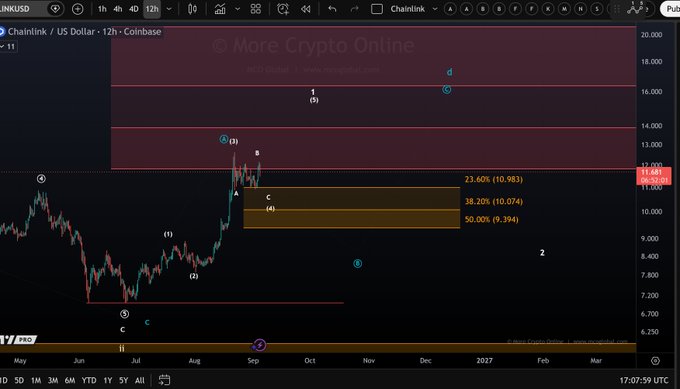The height and width of the screenshot is (389, 680).
Task: Click the M circled layout shortcut
Action: 564,9
